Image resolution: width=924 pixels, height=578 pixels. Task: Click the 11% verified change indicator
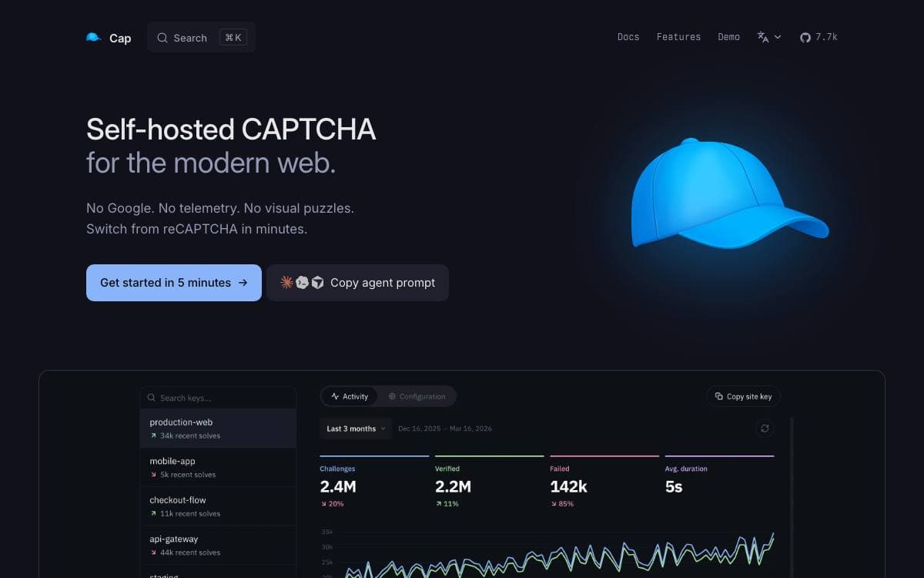[447, 504]
